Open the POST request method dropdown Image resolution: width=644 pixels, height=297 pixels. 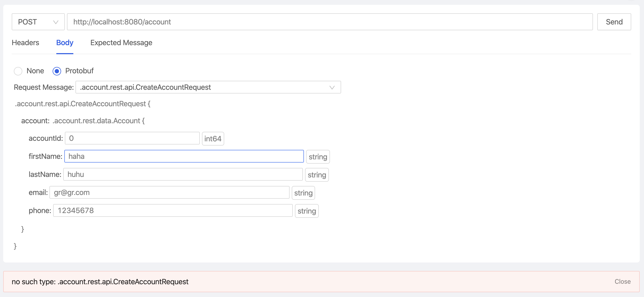click(x=38, y=22)
